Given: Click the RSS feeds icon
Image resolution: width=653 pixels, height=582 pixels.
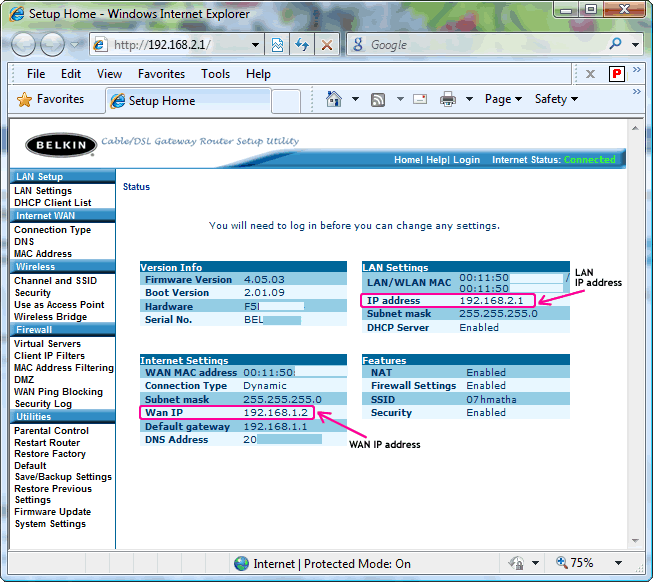Looking at the screenshot, I should click(378, 100).
